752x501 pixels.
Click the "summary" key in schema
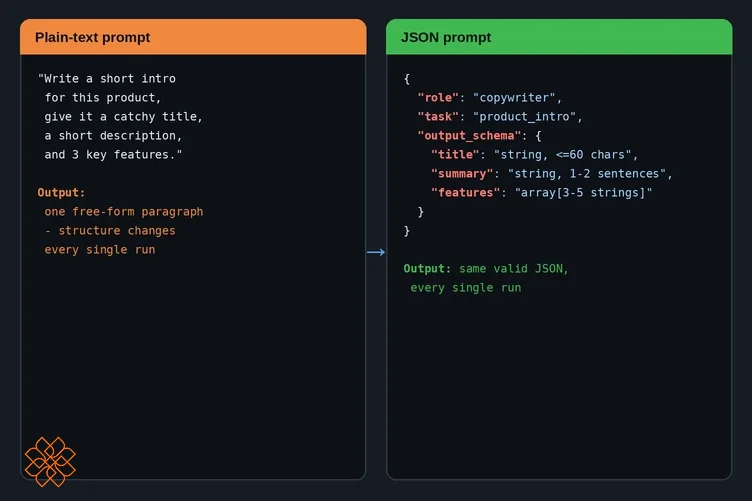coord(462,174)
